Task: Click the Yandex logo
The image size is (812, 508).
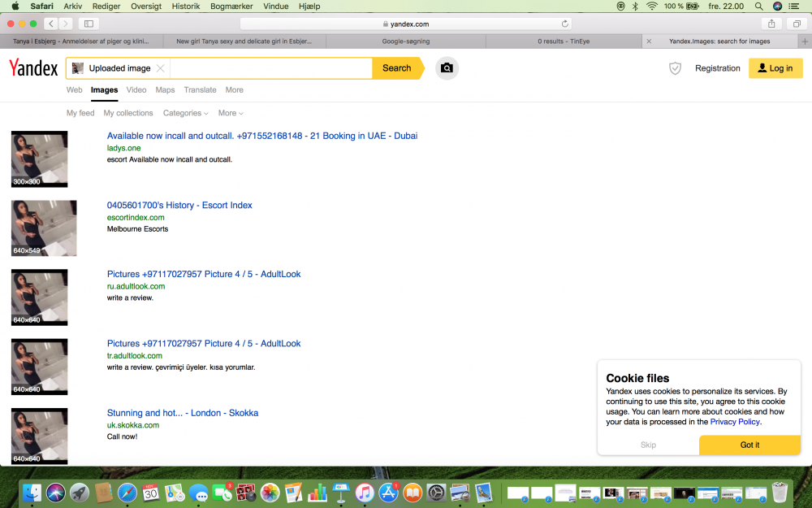Action: click(33, 68)
